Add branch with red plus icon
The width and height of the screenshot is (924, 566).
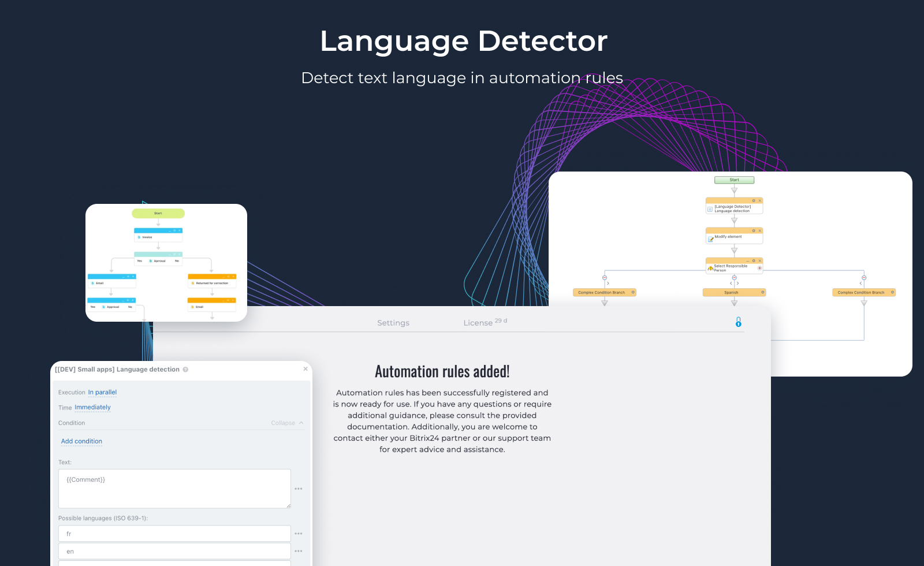(759, 268)
